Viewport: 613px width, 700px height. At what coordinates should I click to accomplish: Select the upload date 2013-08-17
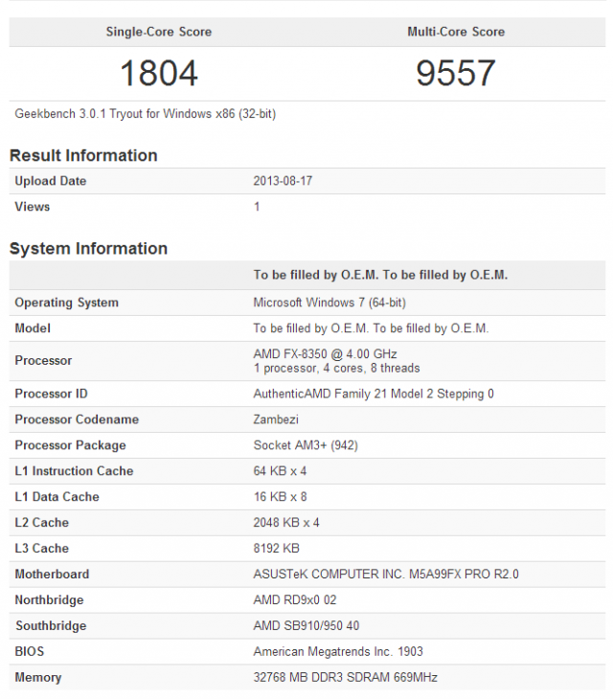283,181
